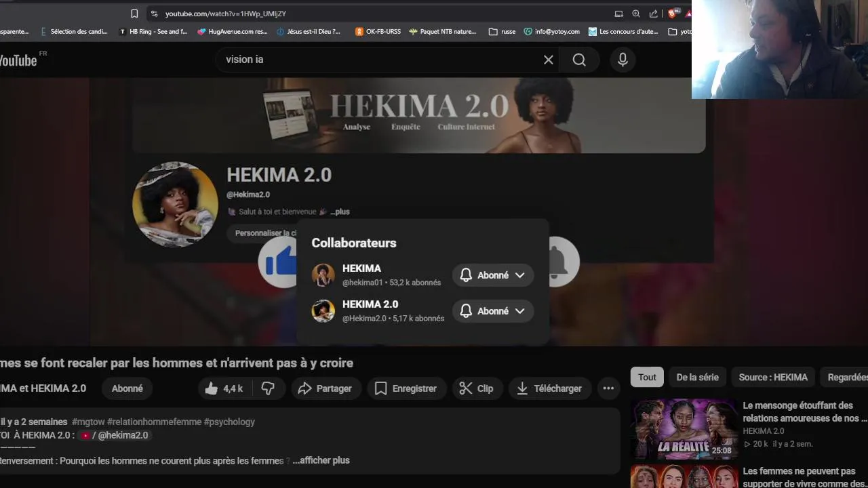Click the bell graphic in video
868x488 pixels.
pos(564,262)
